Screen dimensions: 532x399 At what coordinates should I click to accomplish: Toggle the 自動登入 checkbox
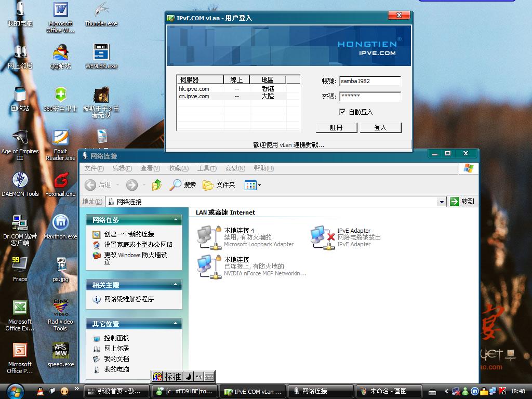342,111
